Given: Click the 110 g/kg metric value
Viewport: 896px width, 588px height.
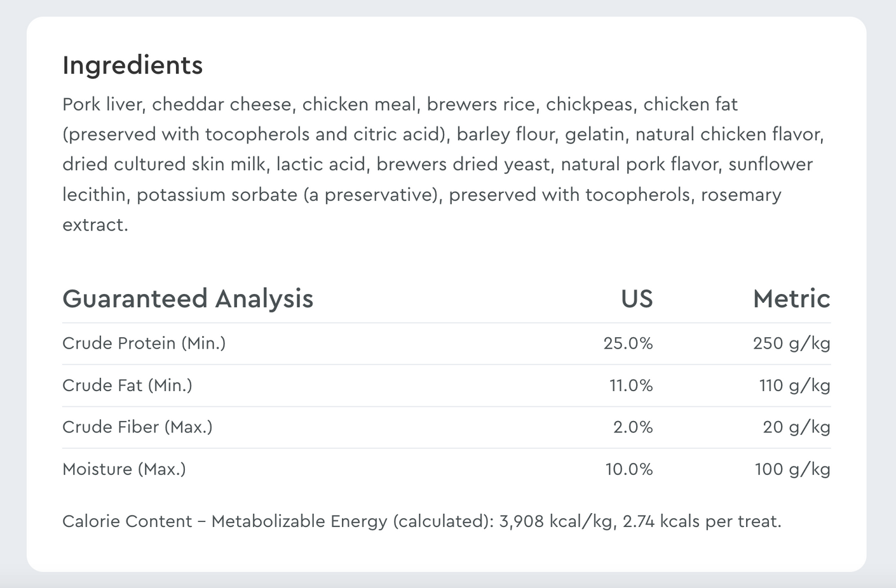Looking at the screenshot, I should tap(794, 385).
